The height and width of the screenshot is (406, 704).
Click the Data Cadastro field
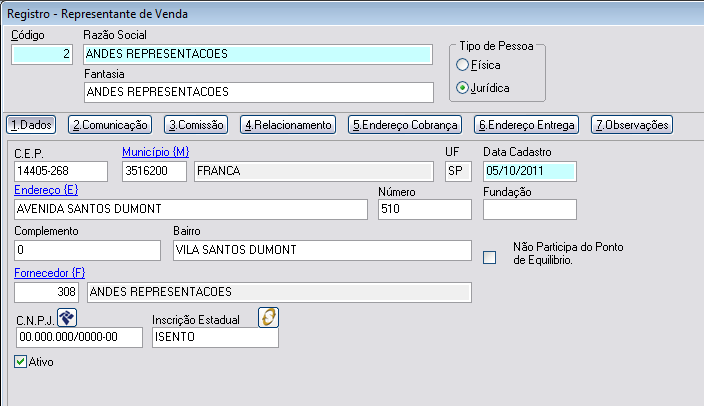click(530, 171)
